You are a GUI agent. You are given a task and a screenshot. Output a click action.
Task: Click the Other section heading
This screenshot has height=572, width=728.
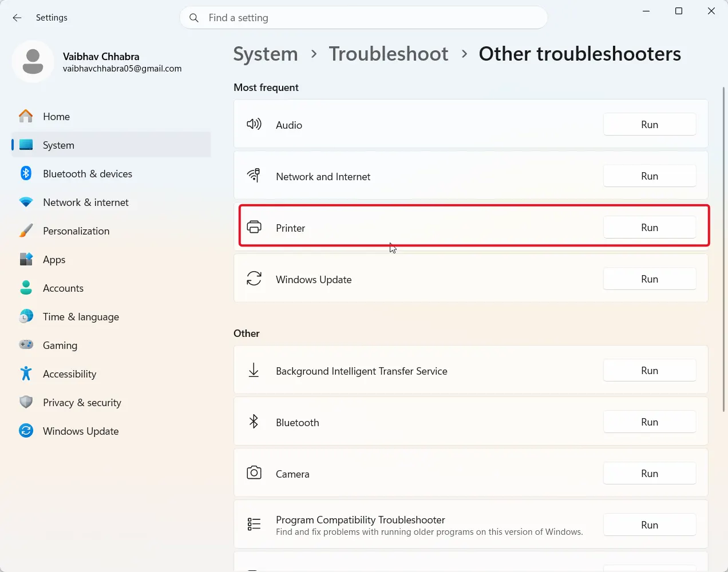pos(247,333)
